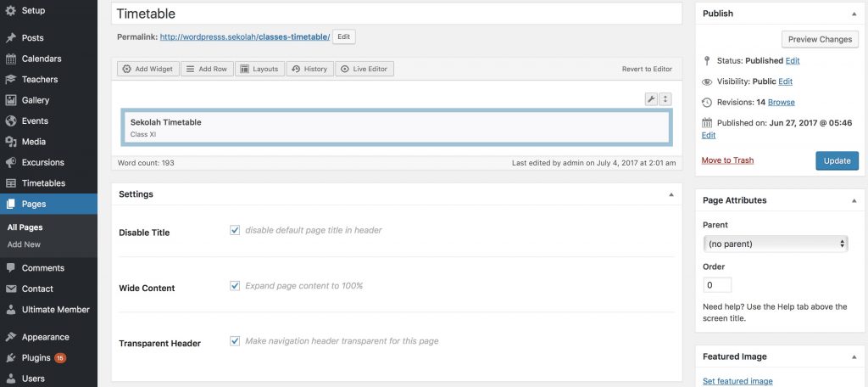Viewport: 868px width, 387px height.
Task: Open the classes-timetable permalink URL
Action: (245, 37)
